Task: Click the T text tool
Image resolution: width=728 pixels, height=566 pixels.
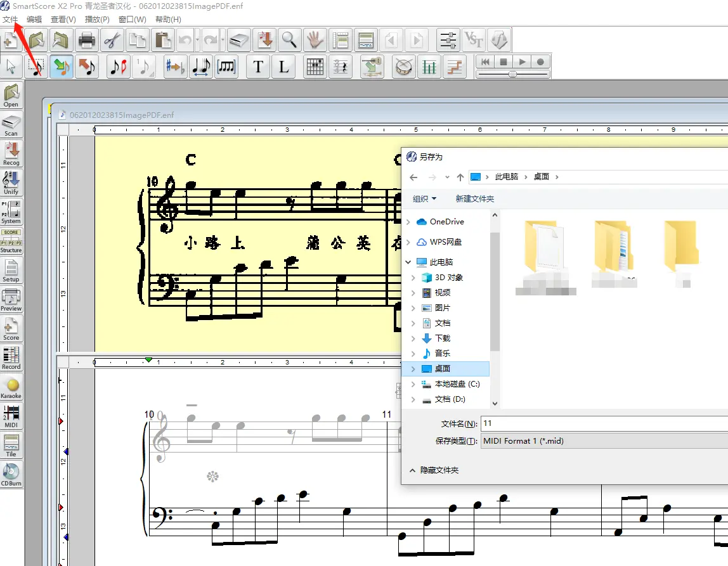Action: (258, 67)
